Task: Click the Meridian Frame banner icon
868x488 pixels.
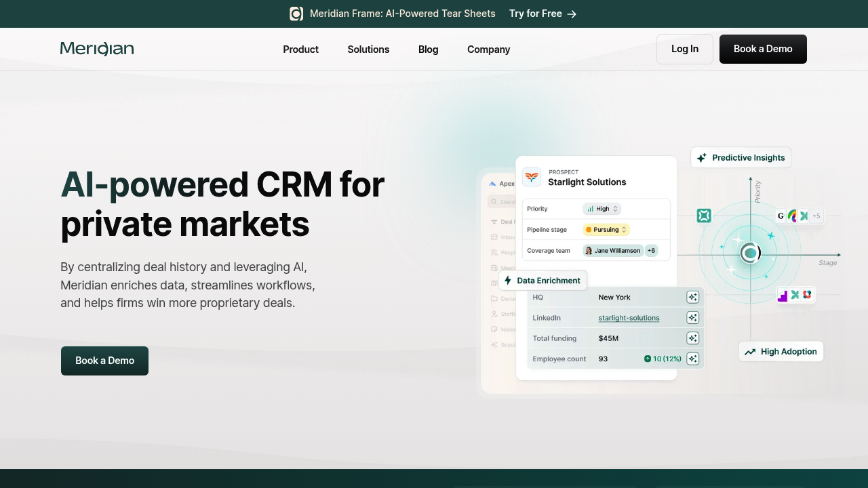Action: [296, 14]
